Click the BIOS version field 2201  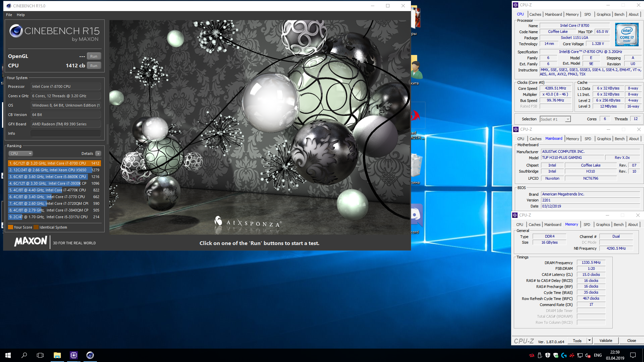pos(590,200)
